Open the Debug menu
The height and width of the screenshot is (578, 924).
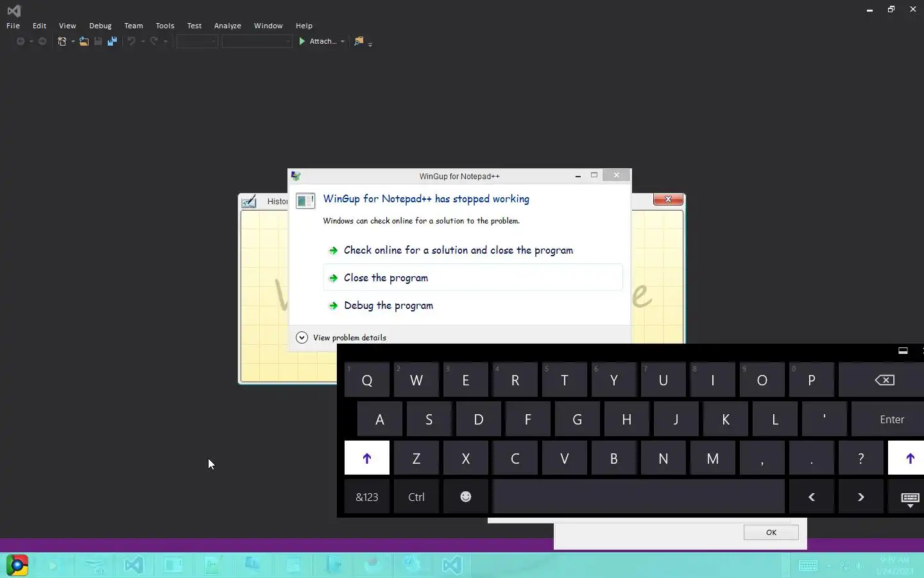point(100,26)
